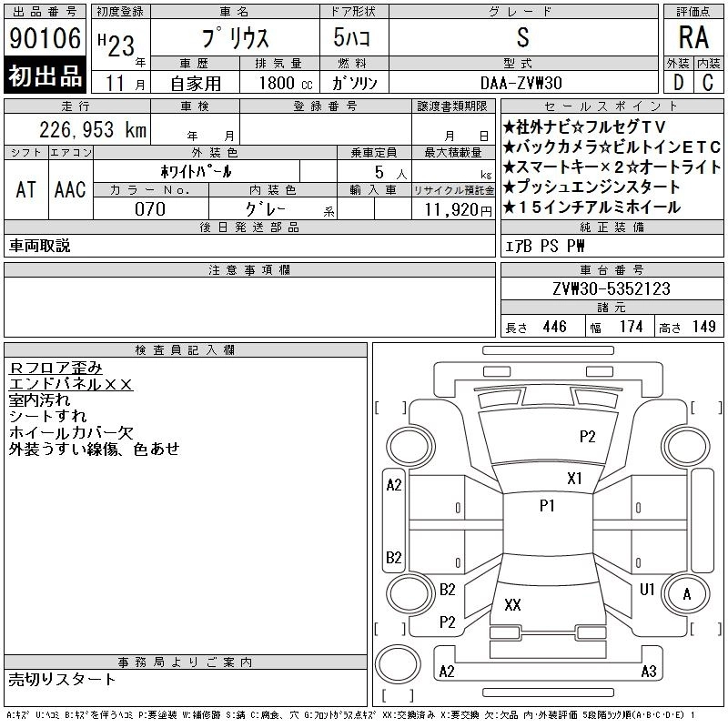Select the inspector note エンドパネルXX

click(x=71, y=384)
